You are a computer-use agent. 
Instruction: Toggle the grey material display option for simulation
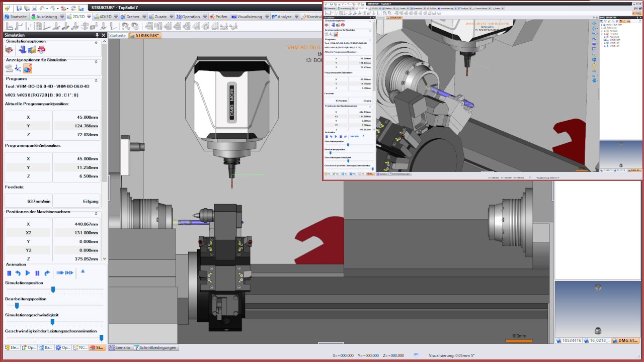(x=9, y=68)
